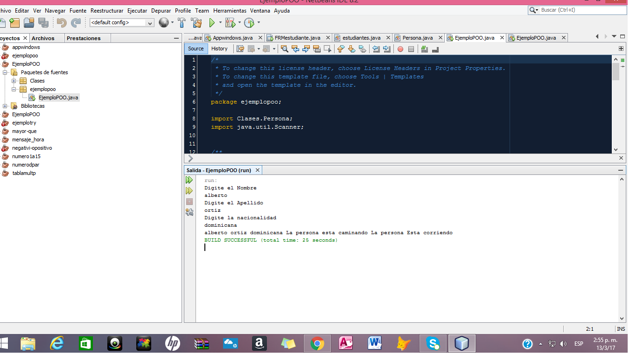Toggle the Source editor view button
Screen dimensions: 644x362
click(196, 49)
